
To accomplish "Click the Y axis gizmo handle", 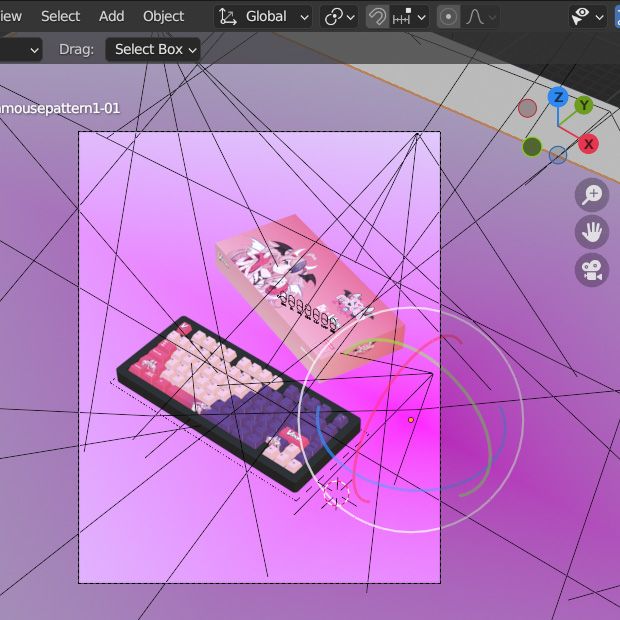I will pos(584,106).
